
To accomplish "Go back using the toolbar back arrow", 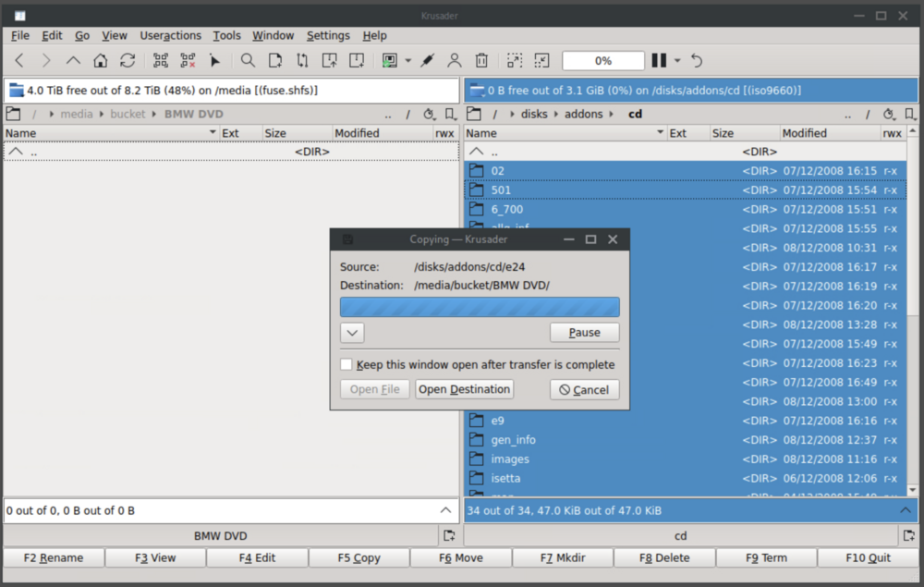I will 19,60.
